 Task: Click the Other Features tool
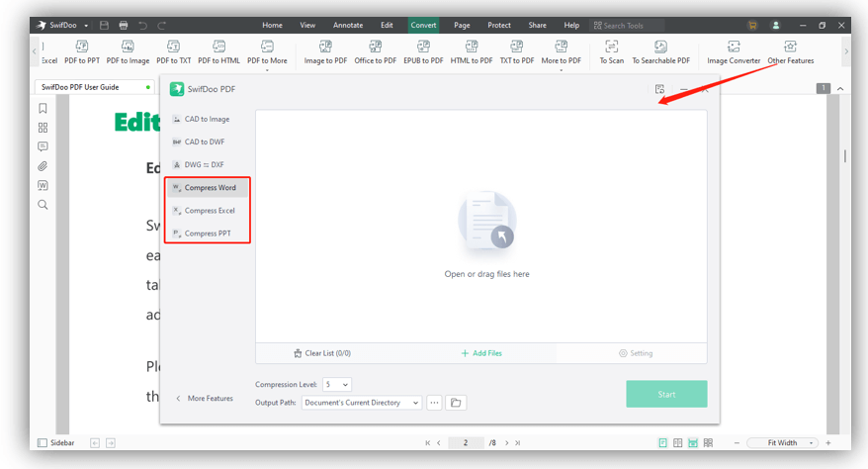click(791, 52)
